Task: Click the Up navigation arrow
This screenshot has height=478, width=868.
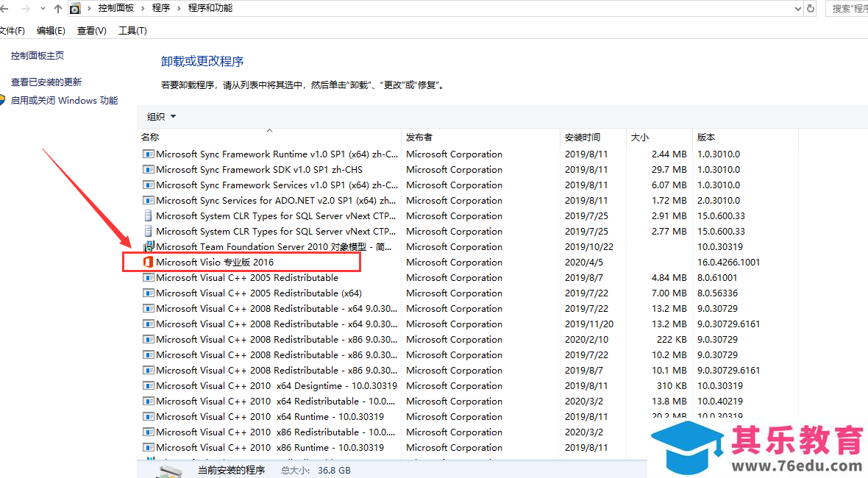Action: (x=58, y=9)
